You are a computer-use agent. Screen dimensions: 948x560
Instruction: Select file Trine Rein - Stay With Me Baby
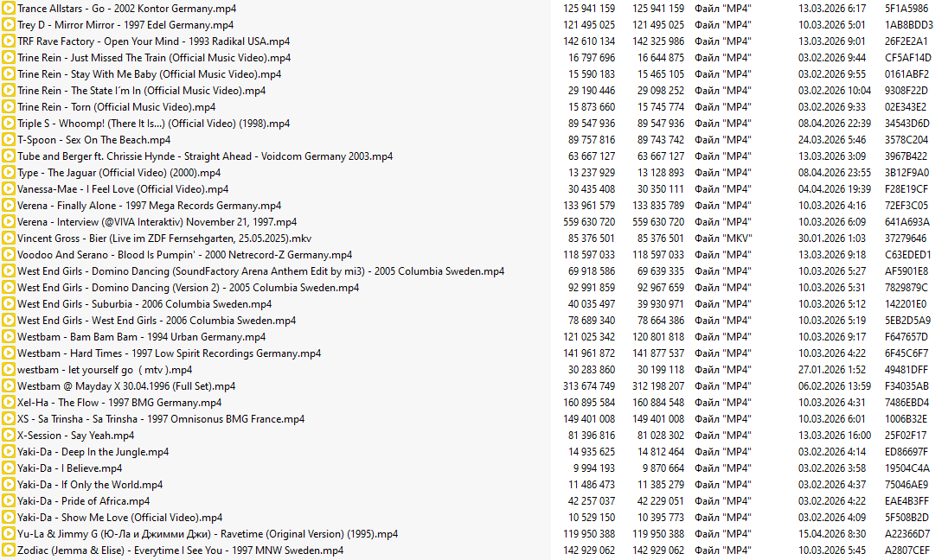tap(150, 73)
